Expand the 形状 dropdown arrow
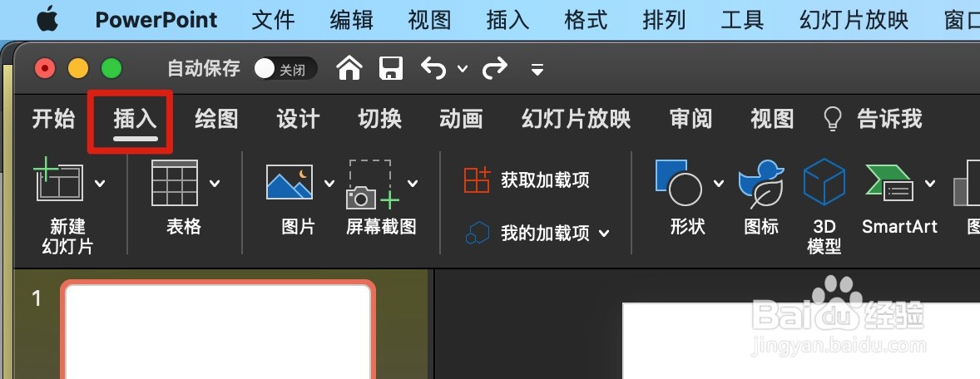Viewport: 980px width, 379px height. pyautogui.click(x=719, y=183)
